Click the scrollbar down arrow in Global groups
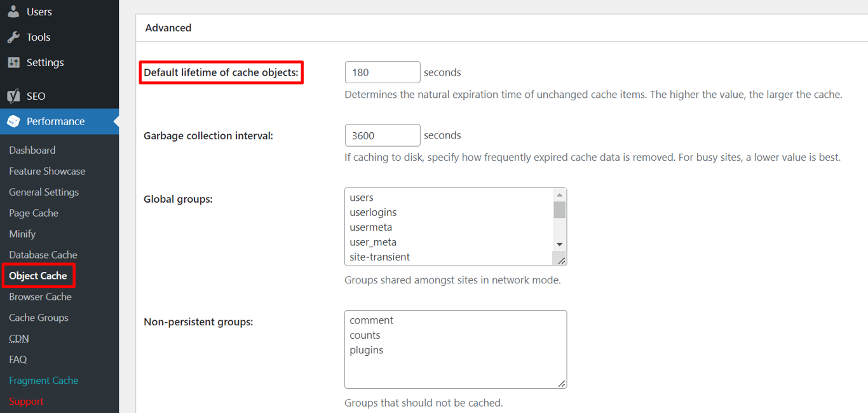The width and height of the screenshot is (868, 413). [559, 244]
